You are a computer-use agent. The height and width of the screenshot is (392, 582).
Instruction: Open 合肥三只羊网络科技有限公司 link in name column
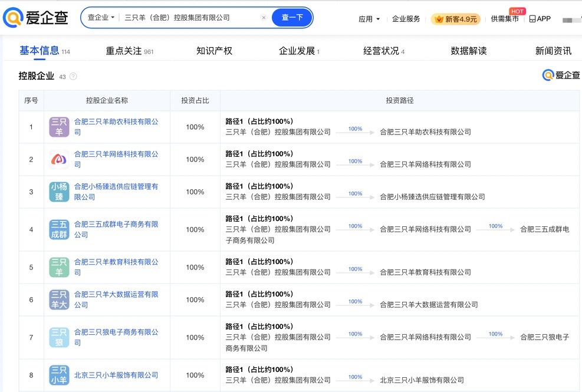[x=116, y=159]
